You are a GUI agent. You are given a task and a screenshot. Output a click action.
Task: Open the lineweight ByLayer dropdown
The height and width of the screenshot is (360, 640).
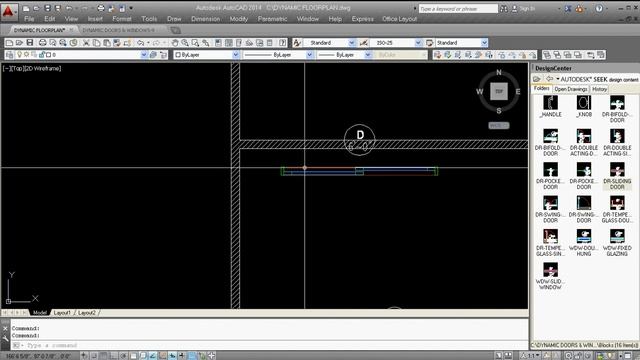(368, 55)
